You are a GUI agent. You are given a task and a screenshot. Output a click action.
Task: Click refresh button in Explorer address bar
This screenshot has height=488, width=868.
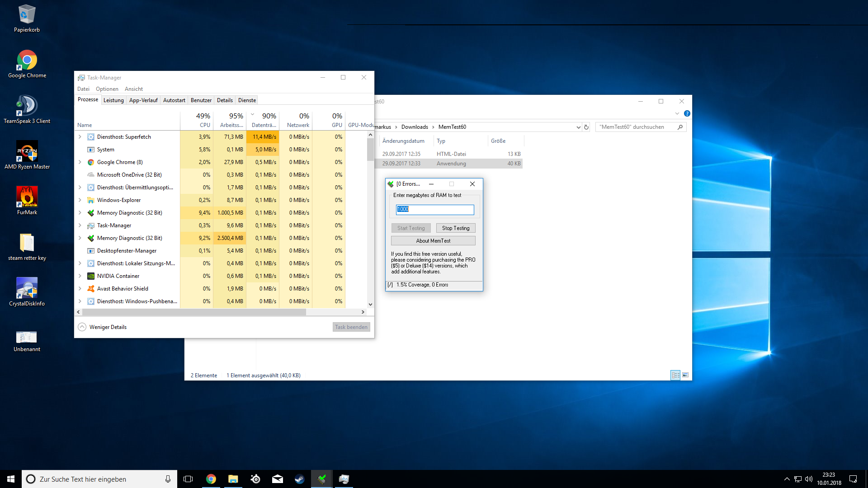[586, 127]
